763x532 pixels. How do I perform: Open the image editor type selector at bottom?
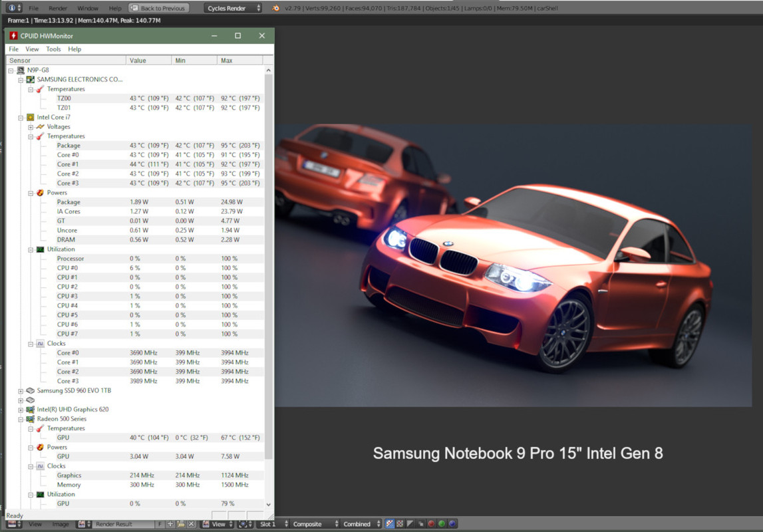(15, 524)
